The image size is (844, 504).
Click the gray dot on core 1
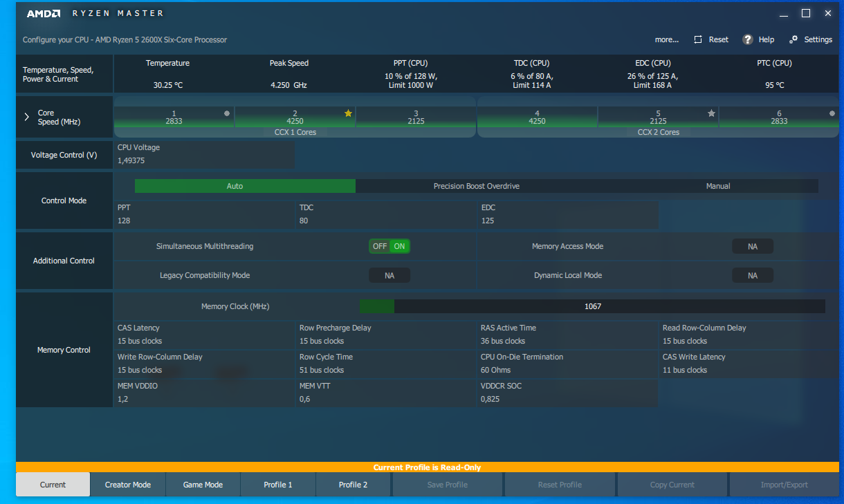coord(226,113)
